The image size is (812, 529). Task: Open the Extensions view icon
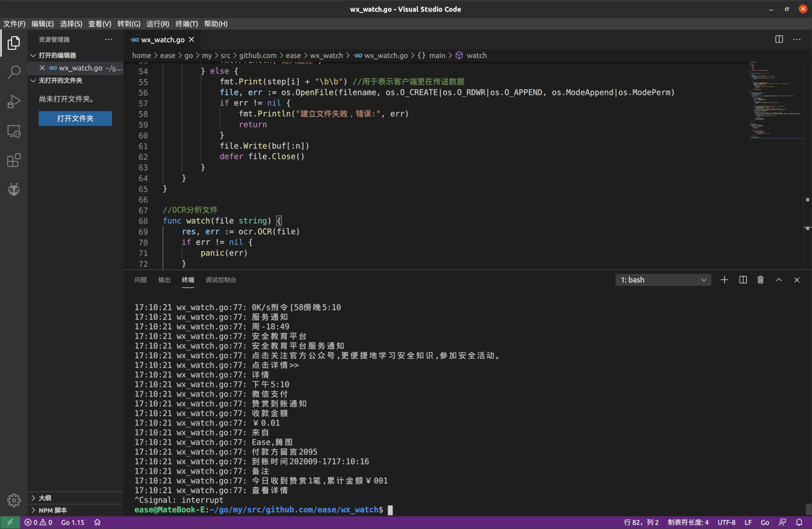pos(14,160)
